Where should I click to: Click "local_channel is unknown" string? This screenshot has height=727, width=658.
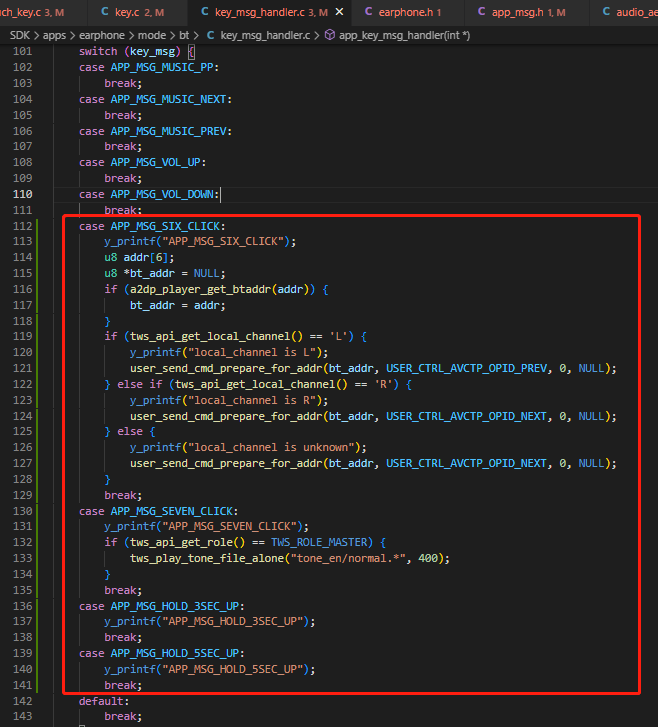tap(271, 447)
